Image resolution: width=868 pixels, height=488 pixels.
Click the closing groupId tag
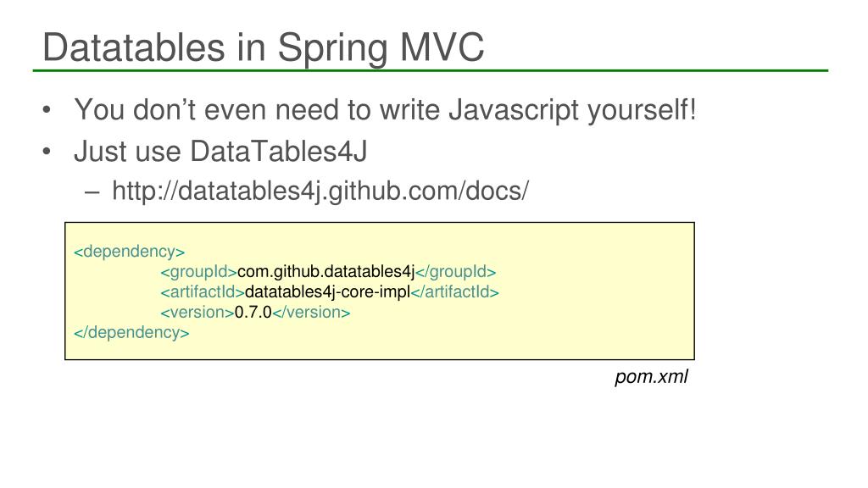pyautogui.click(x=455, y=272)
